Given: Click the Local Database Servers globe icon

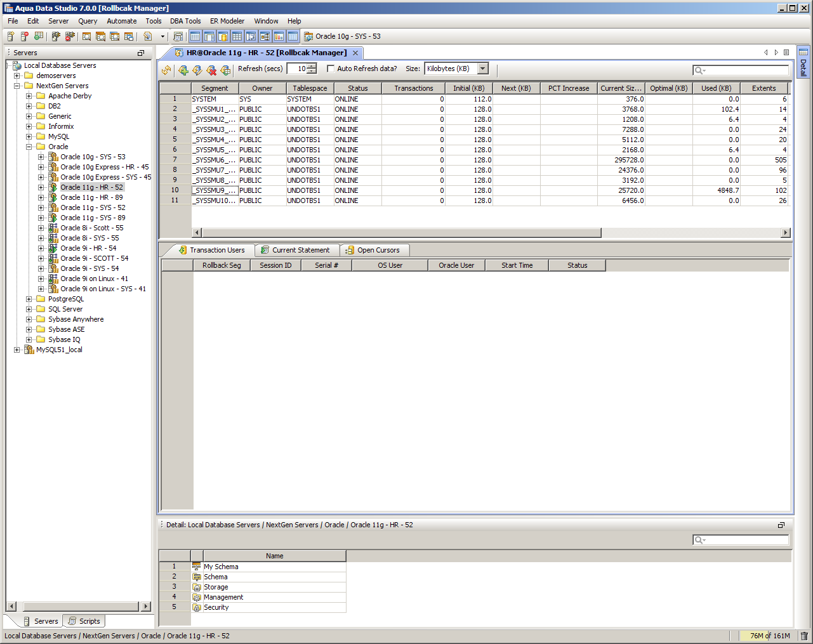Looking at the screenshot, I should coord(17,65).
